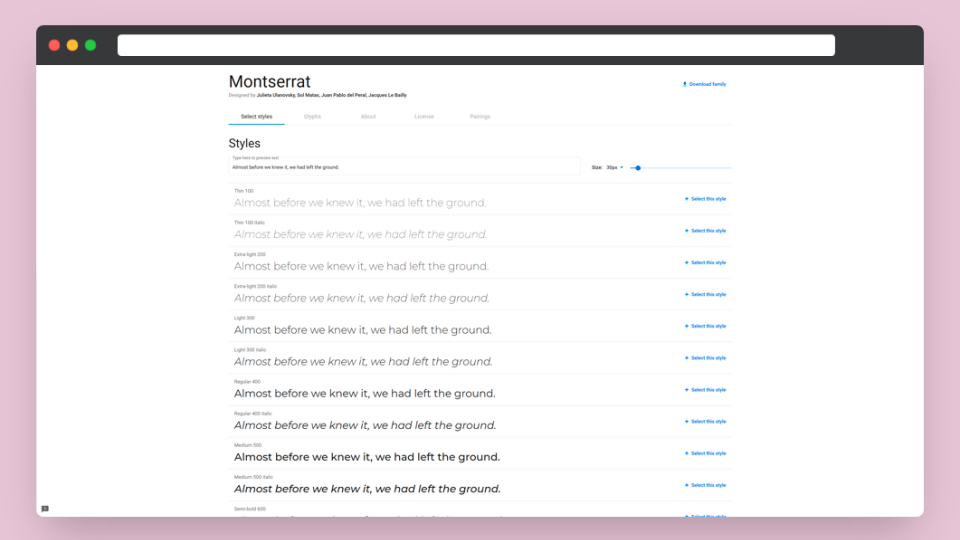The width and height of the screenshot is (960, 540).
Task: Click the Medium 500 italic preview sentence
Action: 367,489
